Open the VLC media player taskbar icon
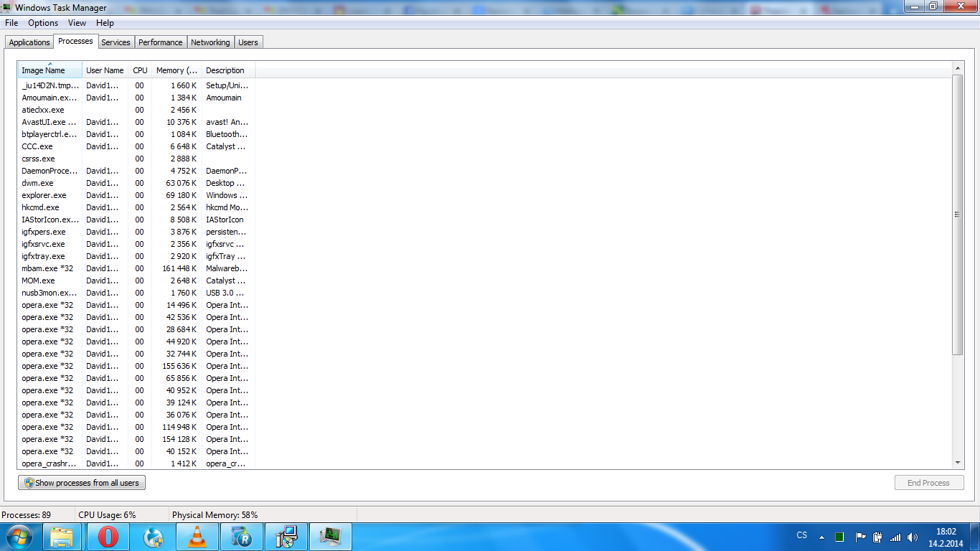Image resolution: width=980 pixels, height=551 pixels. pos(197,537)
